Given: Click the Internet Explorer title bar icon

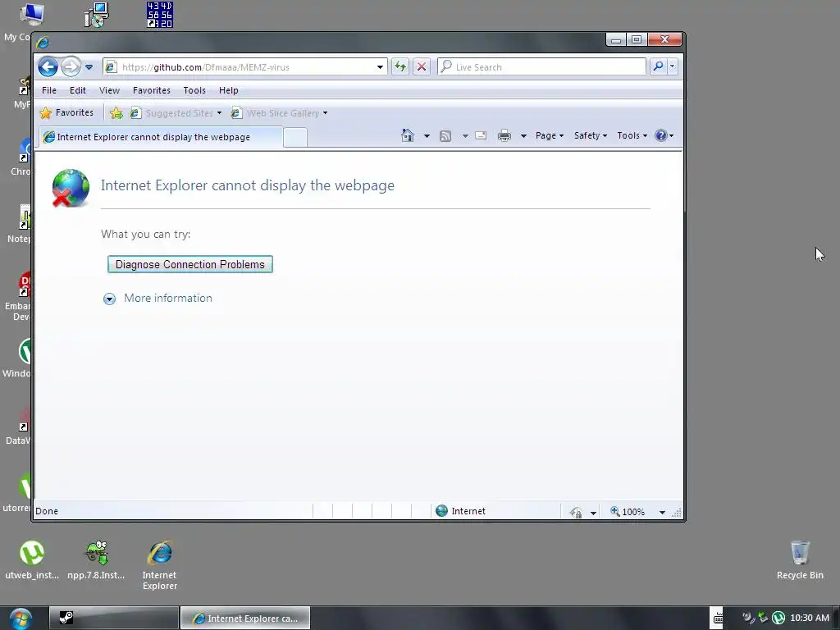Looking at the screenshot, I should [x=43, y=42].
